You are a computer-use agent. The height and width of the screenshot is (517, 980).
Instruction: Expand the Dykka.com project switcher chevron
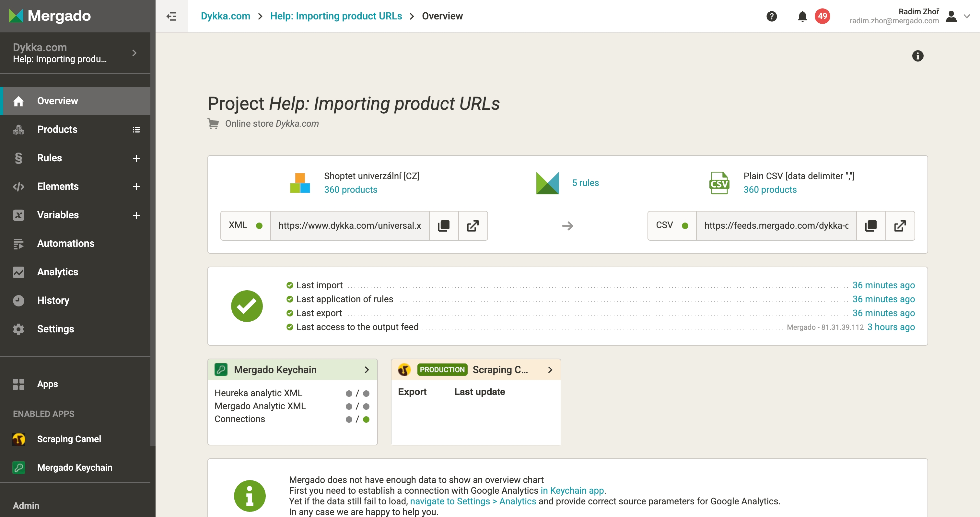coord(134,53)
